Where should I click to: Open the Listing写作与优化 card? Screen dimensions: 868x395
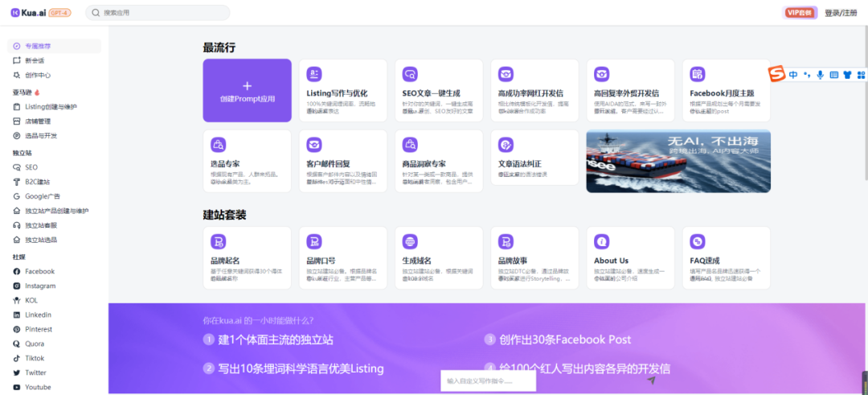click(342, 90)
